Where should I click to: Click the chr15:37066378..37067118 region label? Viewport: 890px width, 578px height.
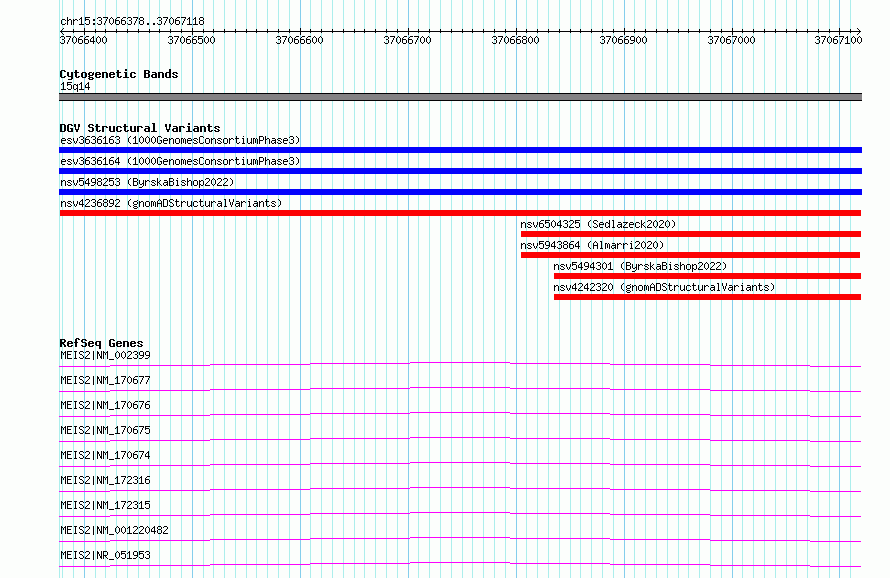(x=132, y=22)
